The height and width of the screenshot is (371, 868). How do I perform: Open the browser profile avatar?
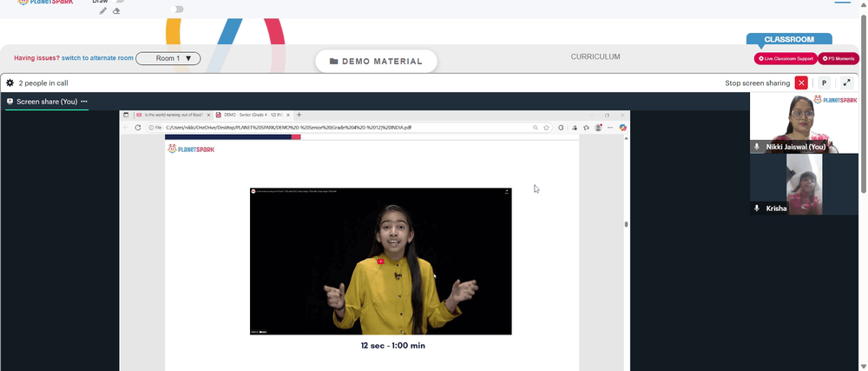(x=598, y=128)
